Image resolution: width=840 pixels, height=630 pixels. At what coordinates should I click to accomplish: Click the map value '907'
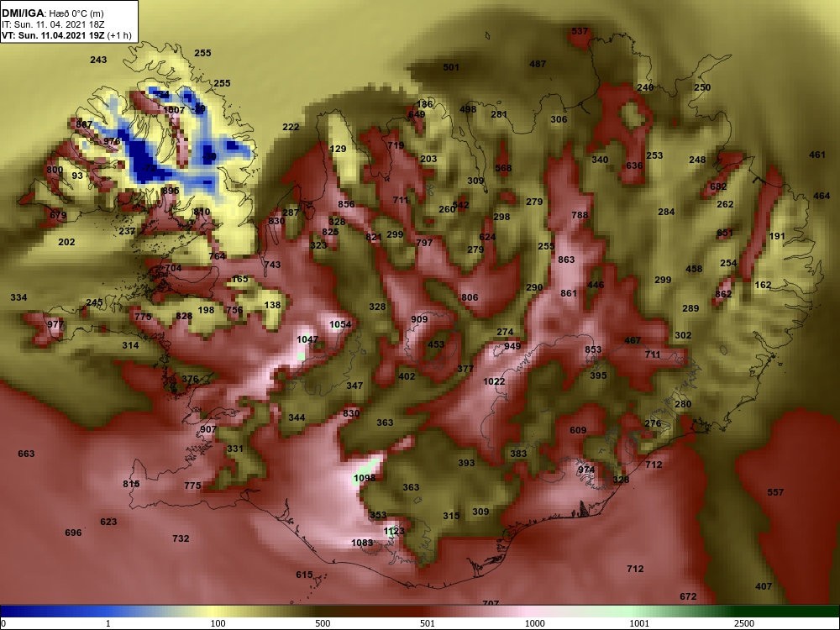click(x=208, y=429)
